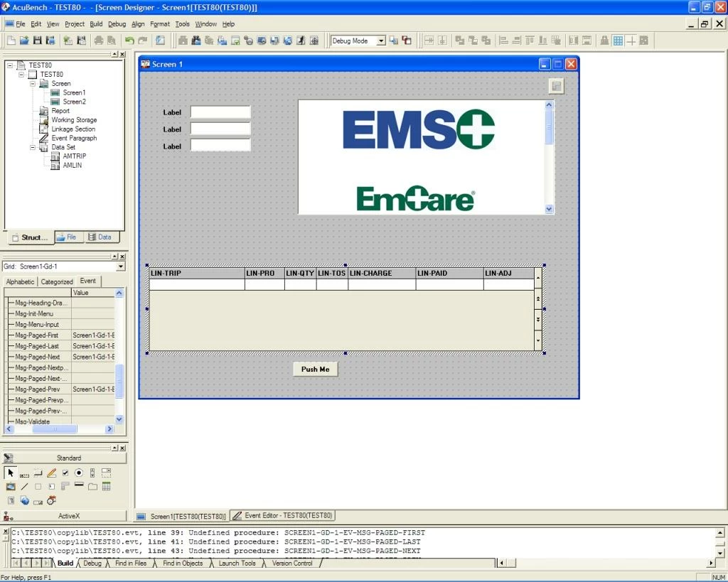Open the File menu
The width and height of the screenshot is (728, 582).
21,23
